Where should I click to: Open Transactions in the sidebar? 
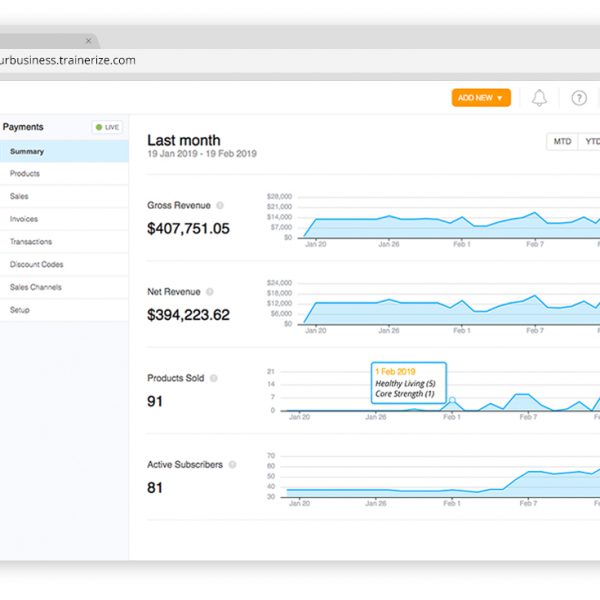tap(31, 242)
